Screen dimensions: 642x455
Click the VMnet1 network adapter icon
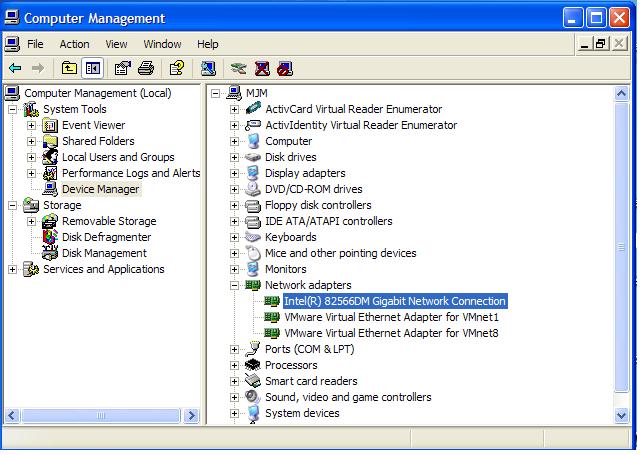pos(272,317)
